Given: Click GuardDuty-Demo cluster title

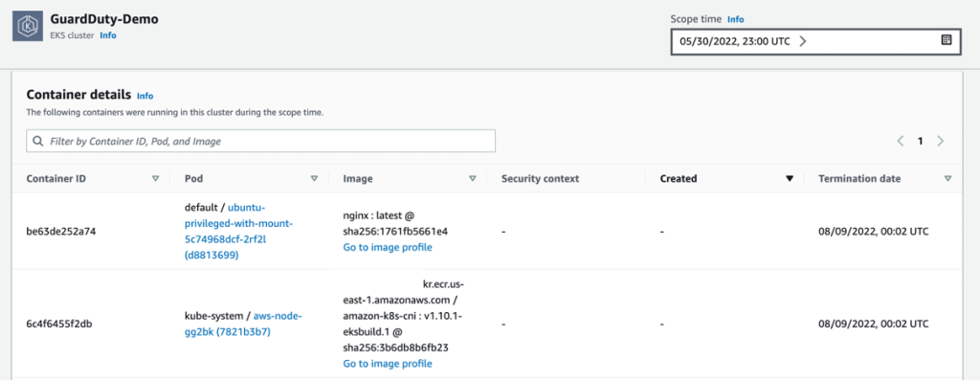Looking at the screenshot, I should tap(104, 19).
